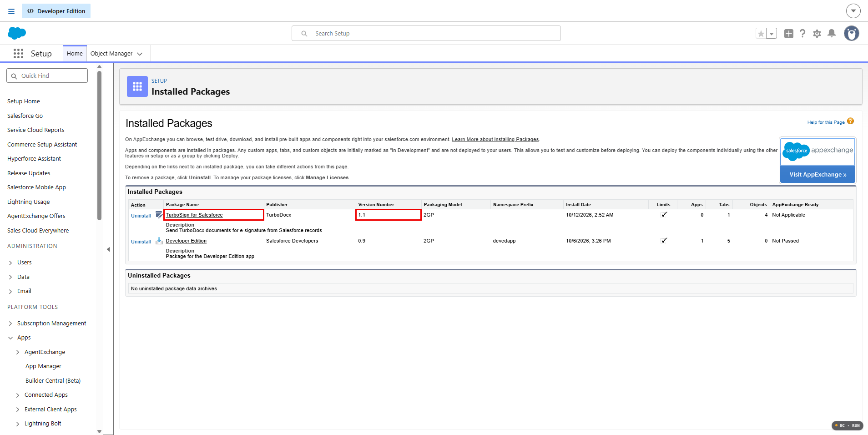This screenshot has height=435, width=868.
Task: Go to Setup Home
Action: pos(24,101)
